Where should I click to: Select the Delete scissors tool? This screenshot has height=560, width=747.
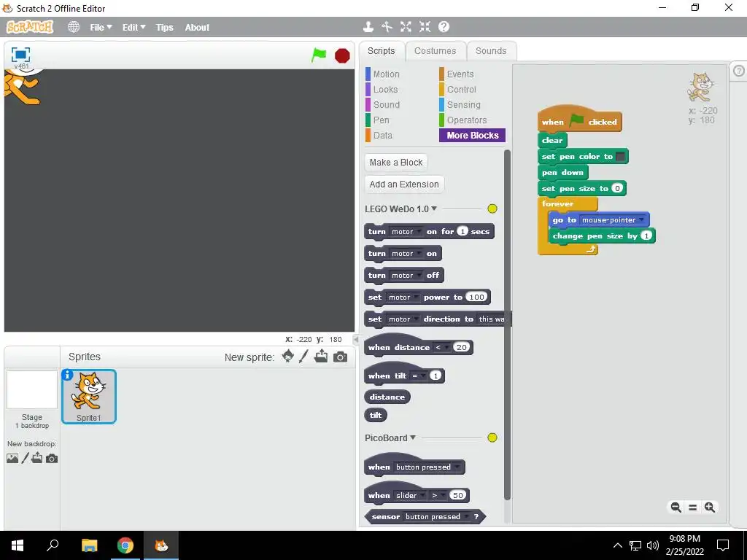(x=387, y=27)
